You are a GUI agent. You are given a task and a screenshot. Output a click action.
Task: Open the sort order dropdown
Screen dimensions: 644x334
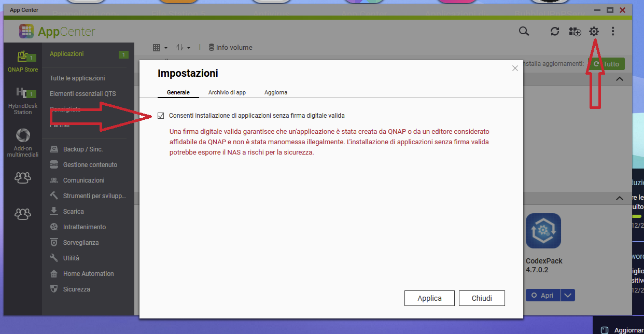point(183,47)
